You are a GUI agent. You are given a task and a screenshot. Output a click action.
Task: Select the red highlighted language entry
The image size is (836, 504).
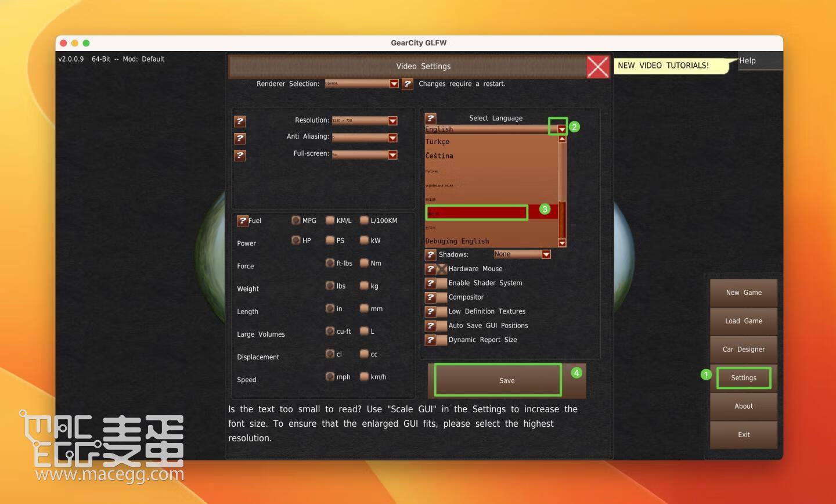click(491, 213)
